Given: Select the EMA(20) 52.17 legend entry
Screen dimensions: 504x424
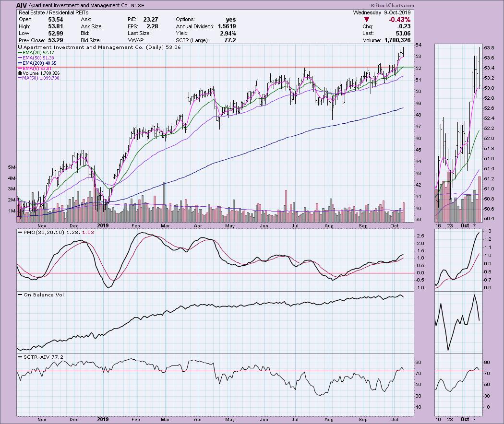Looking at the screenshot, I should 36,52.
